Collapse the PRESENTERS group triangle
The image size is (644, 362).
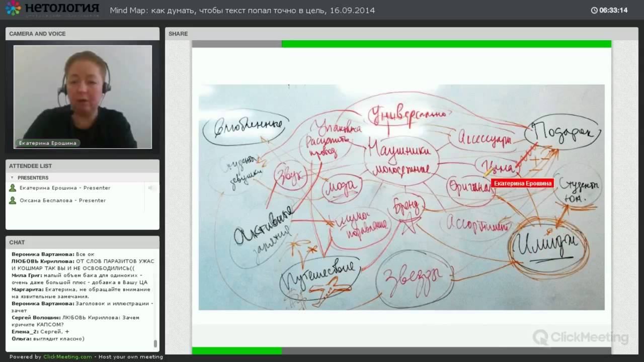12,177
